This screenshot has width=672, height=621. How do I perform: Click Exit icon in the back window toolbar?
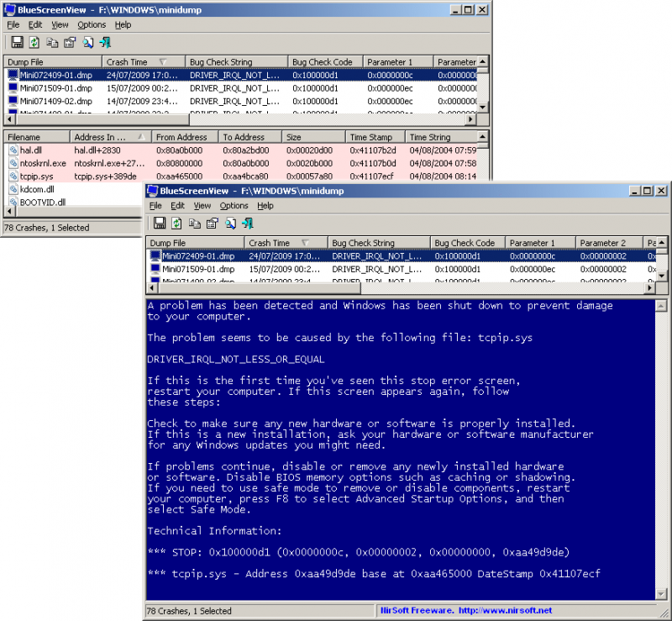(106, 42)
